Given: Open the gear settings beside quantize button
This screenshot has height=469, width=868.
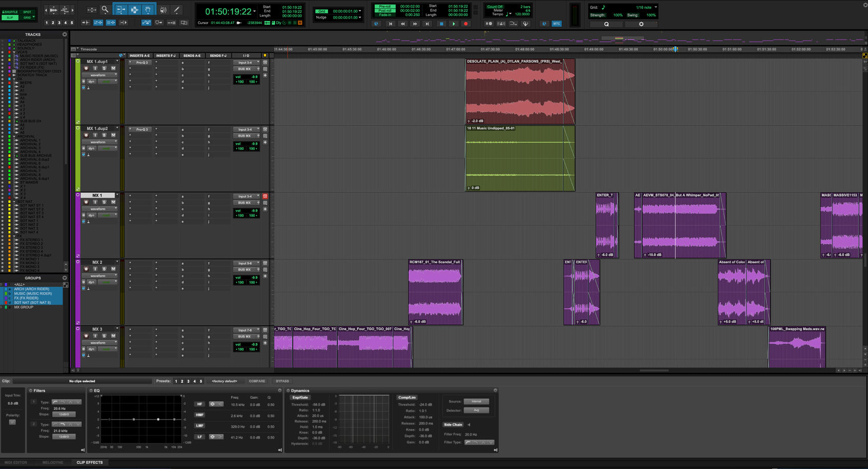Looking at the screenshot, I should [x=641, y=24].
